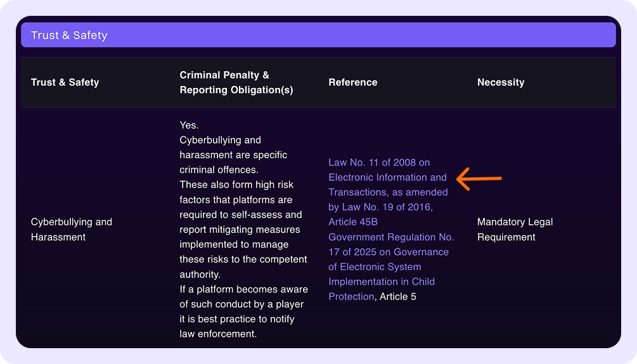The height and width of the screenshot is (364, 637).
Task: Click the Mandatory Legal Requirement cell
Action: [x=514, y=229]
